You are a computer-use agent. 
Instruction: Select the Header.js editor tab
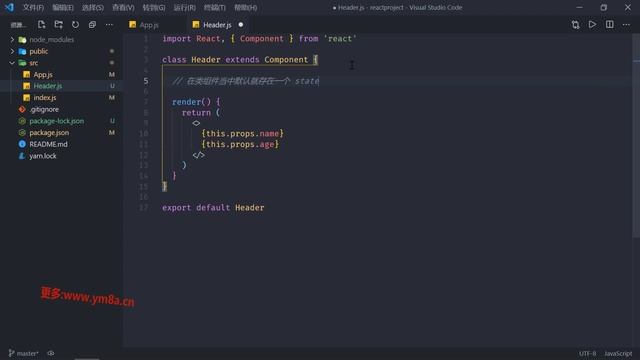pyautogui.click(x=218, y=25)
